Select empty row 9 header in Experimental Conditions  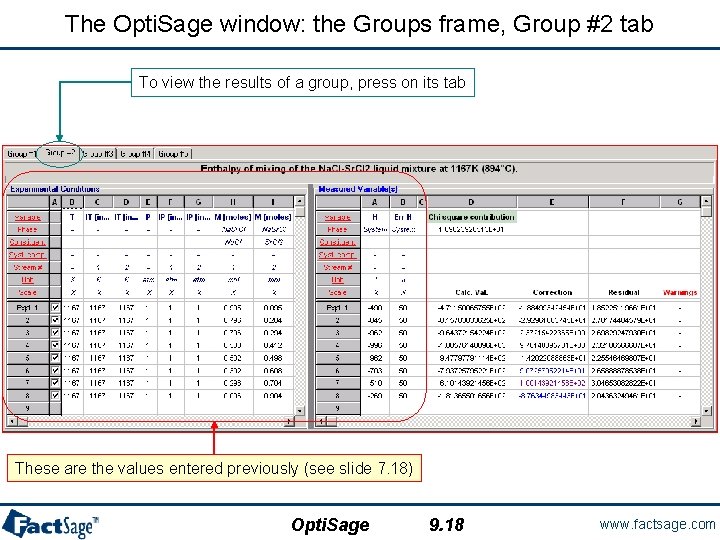28,408
